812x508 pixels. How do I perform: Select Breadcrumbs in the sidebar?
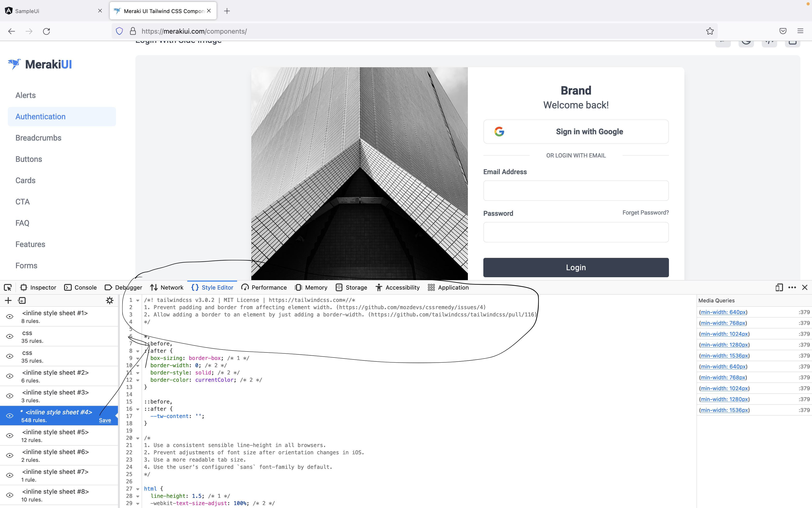click(x=39, y=138)
